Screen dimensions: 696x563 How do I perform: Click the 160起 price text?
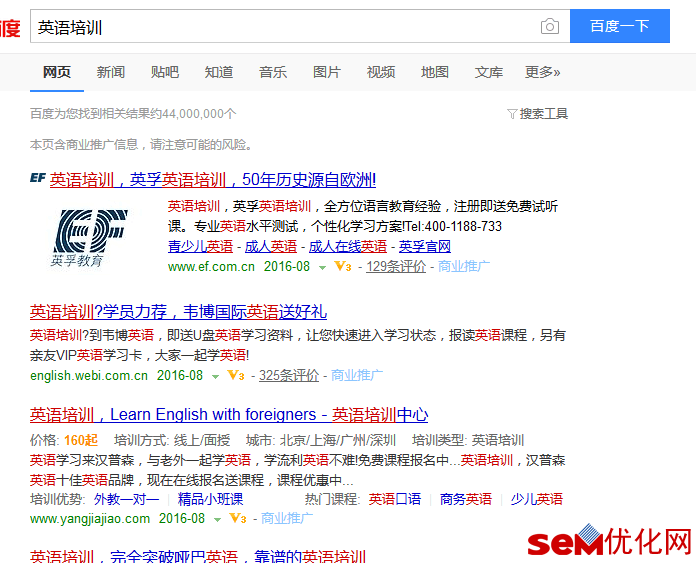point(81,440)
